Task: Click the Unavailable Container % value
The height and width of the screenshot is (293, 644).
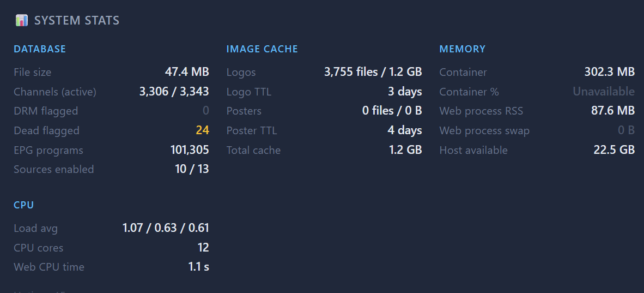Action: tap(603, 92)
